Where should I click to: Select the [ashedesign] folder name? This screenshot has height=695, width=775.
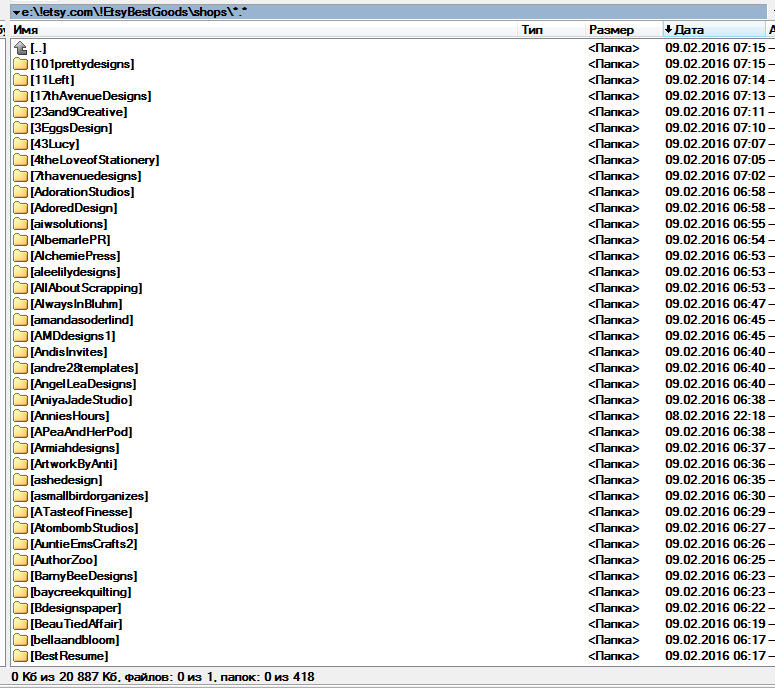coord(66,479)
